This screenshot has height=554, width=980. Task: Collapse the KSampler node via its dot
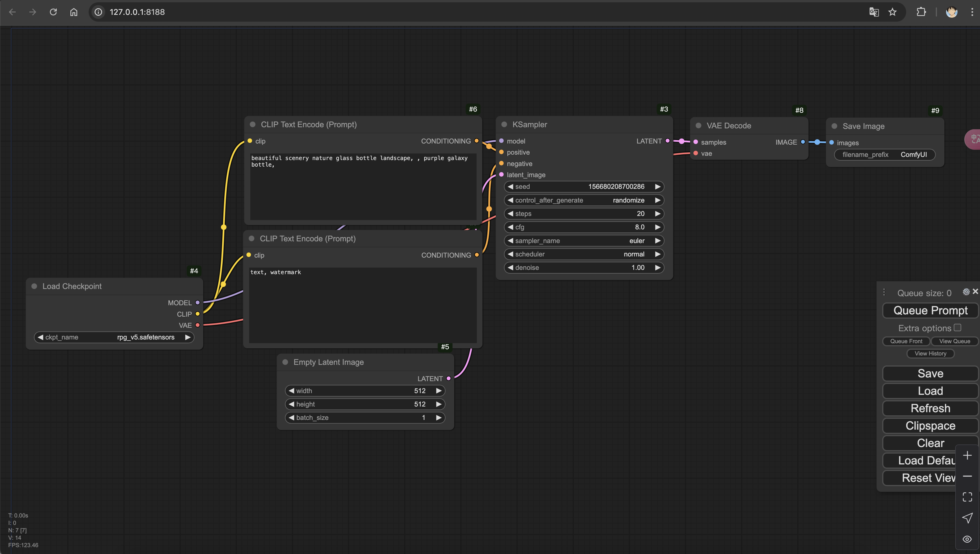[504, 124]
